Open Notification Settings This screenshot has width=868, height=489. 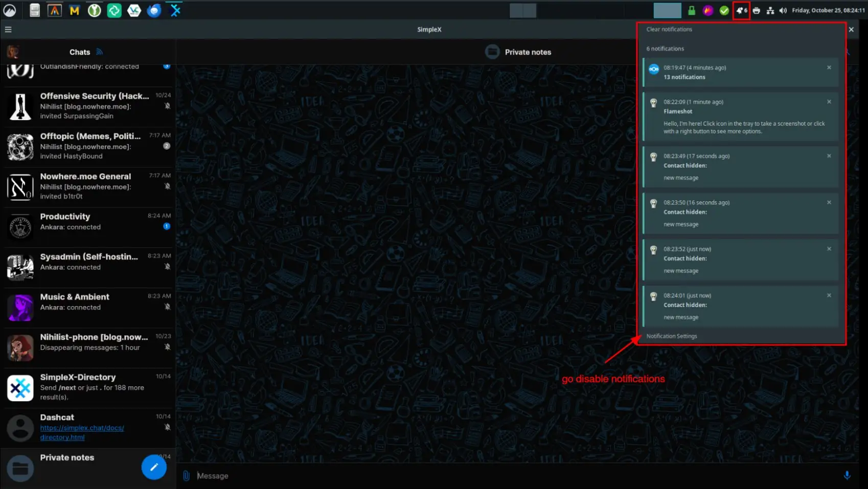click(671, 336)
